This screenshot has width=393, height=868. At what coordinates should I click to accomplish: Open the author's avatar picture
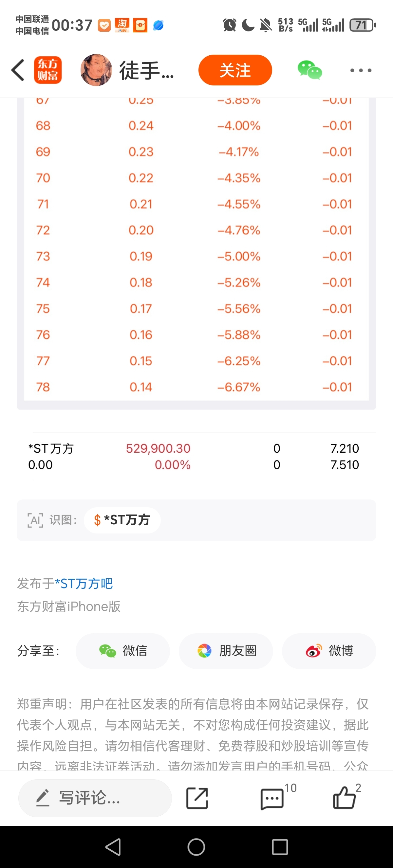[96, 70]
